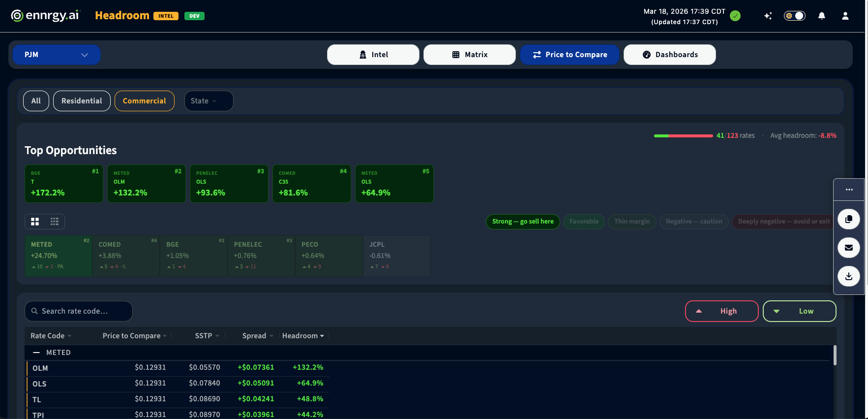Image resolution: width=868 pixels, height=419 pixels.
Task: Click the High sort button
Action: 721,311
